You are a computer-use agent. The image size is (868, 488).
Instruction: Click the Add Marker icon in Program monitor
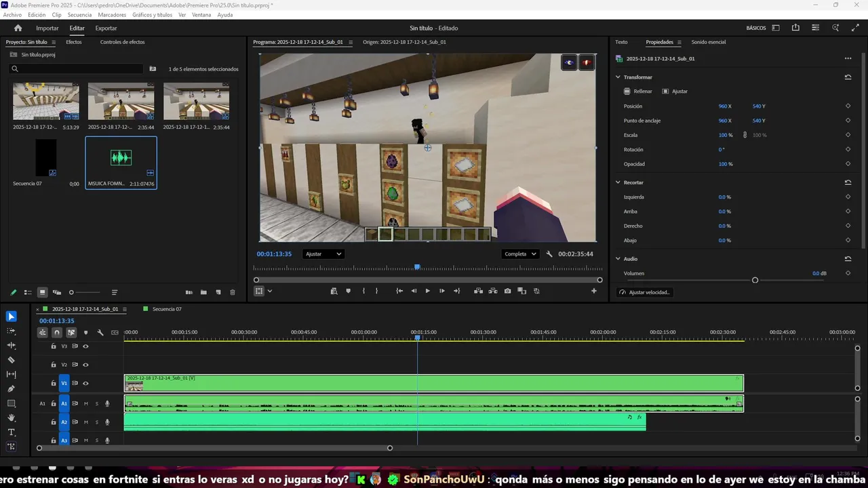pos(349,291)
